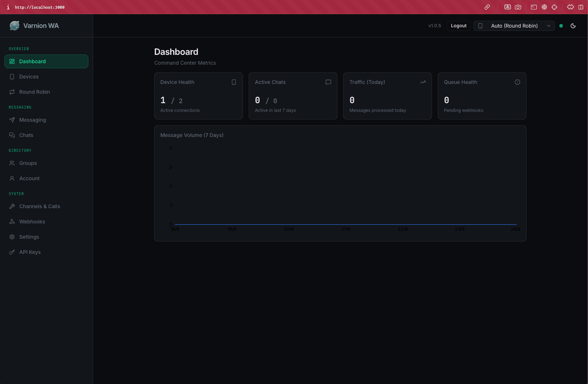588x384 pixels.
Task: Click the Groups people icon
Action: (12, 163)
